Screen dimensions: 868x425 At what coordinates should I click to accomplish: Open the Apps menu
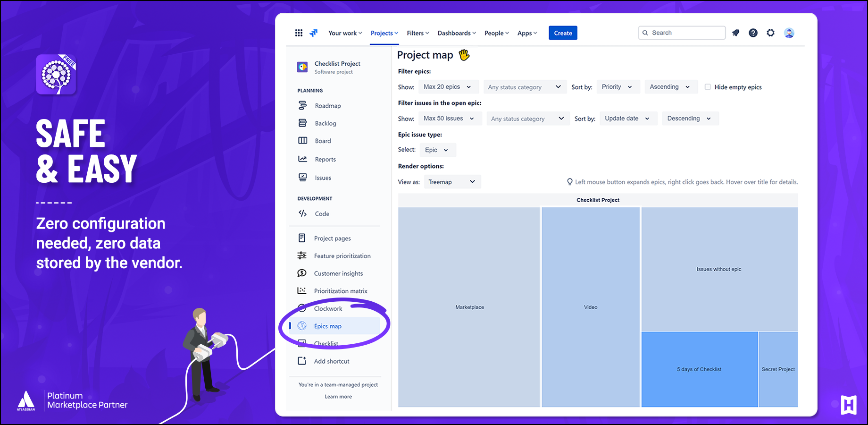click(527, 33)
